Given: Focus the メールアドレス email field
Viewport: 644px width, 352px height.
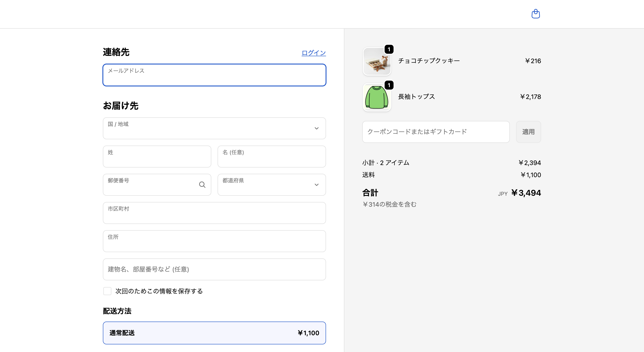Looking at the screenshot, I should coord(214,75).
